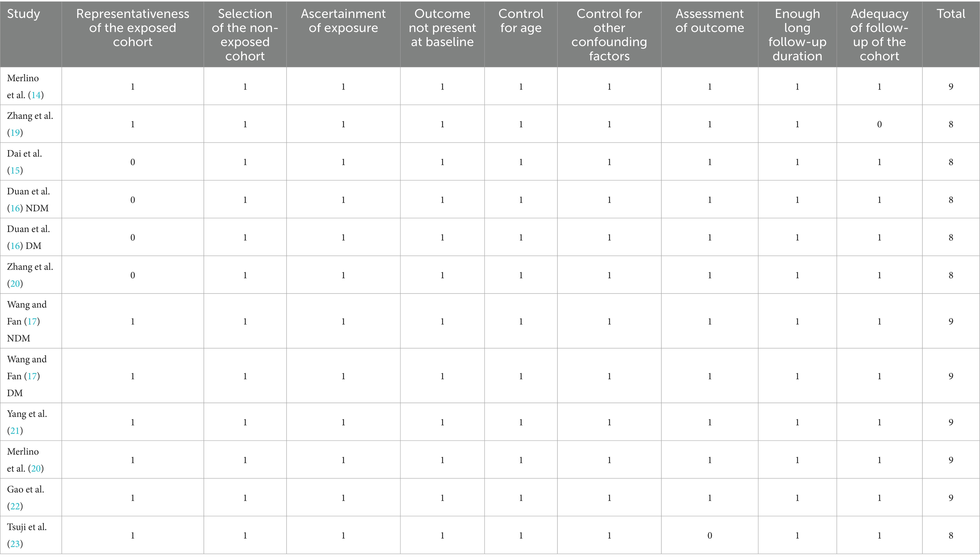Click reference 19 beside Zhang et al.
Screen dimensions: 980x560
click(x=15, y=133)
